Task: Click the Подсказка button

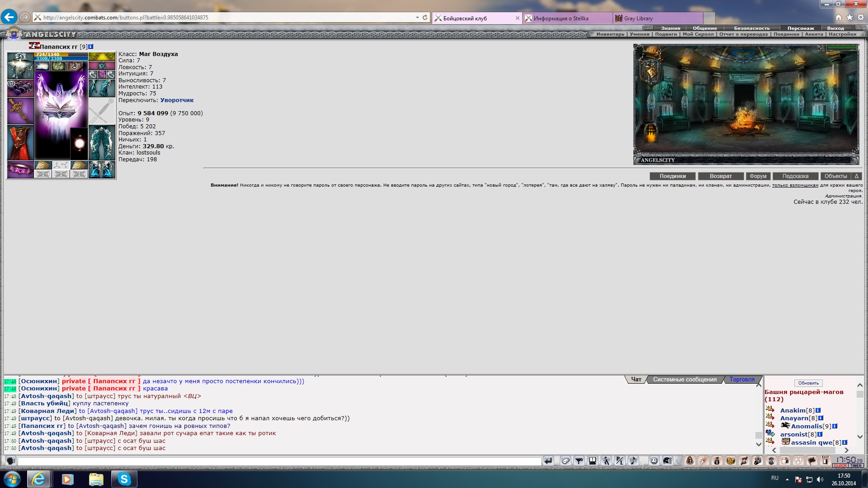Action: click(x=795, y=176)
